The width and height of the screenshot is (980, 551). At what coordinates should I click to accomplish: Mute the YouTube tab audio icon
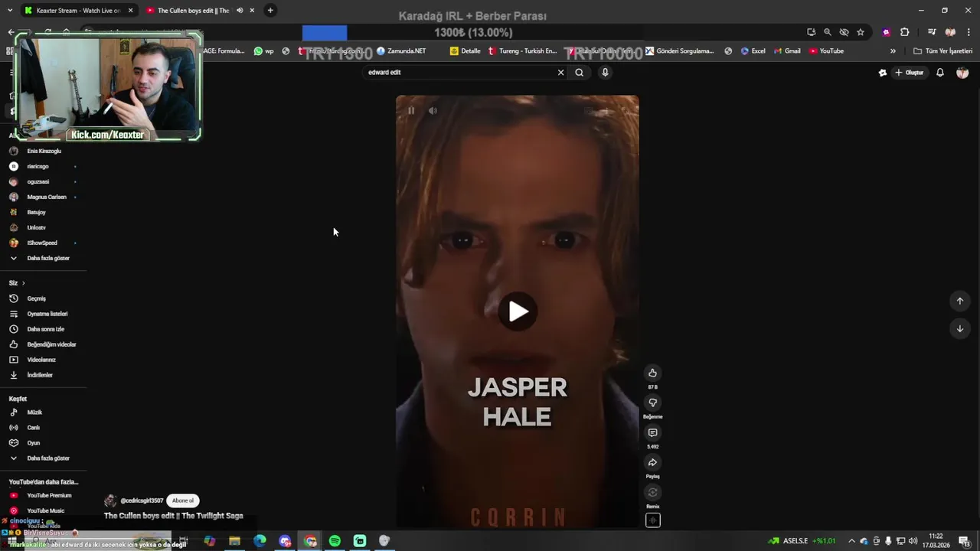click(240, 11)
